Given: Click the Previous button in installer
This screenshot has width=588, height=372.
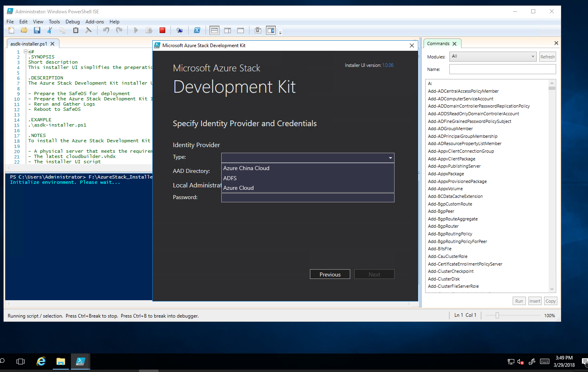Looking at the screenshot, I should point(330,274).
